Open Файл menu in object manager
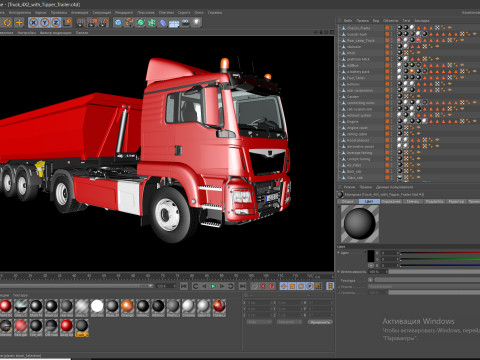 (348, 20)
